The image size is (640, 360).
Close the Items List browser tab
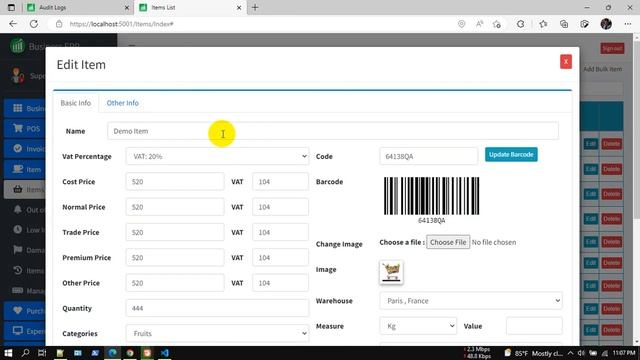tap(239, 7)
